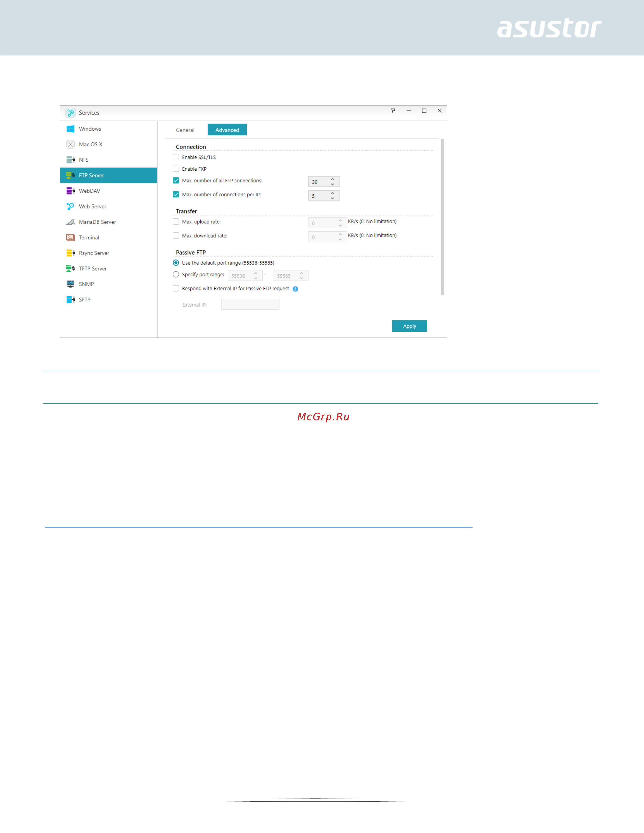Decrease all FTP connections value with down arrow

point(332,184)
